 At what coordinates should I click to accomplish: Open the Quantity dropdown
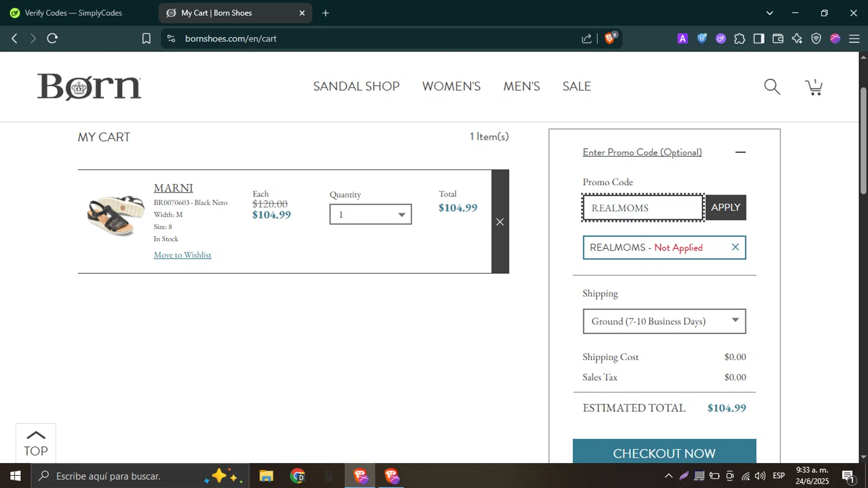point(370,214)
